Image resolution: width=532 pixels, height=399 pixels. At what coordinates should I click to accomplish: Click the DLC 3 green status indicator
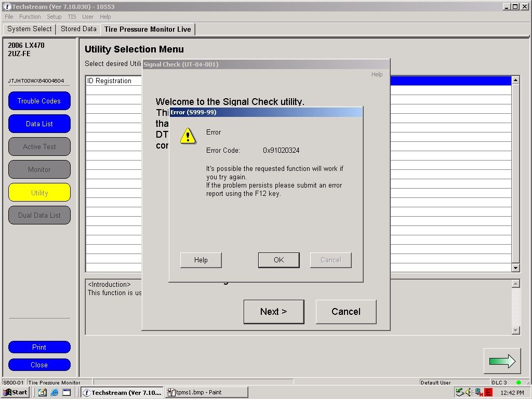click(518, 382)
